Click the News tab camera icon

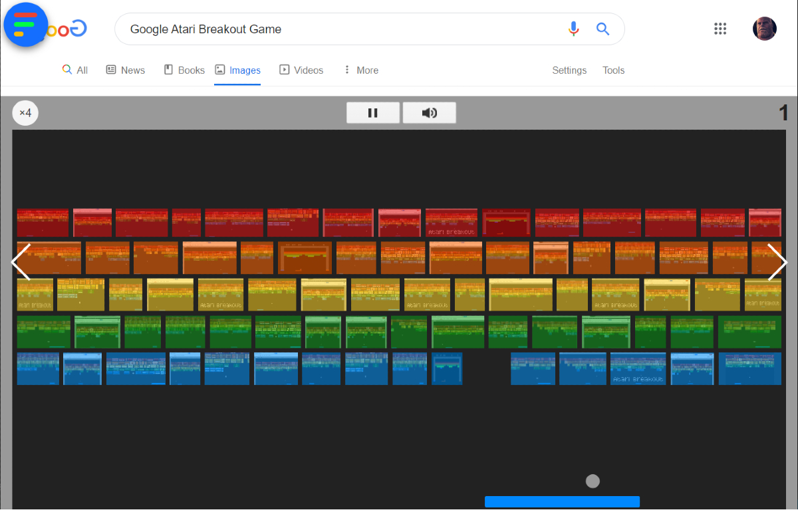click(x=110, y=69)
